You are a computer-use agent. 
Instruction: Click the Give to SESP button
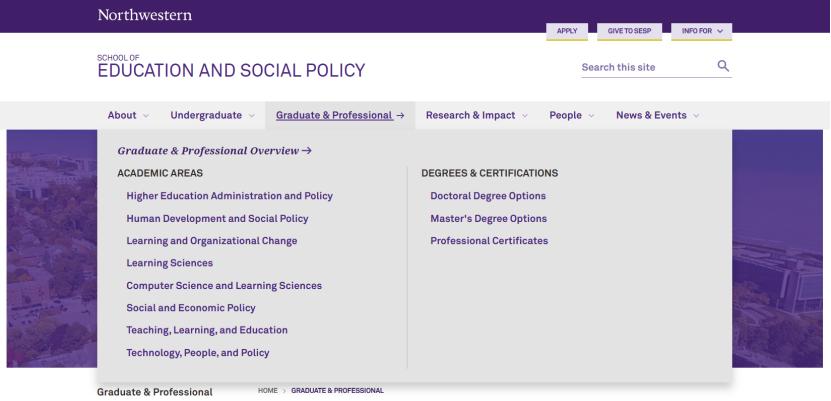click(629, 31)
